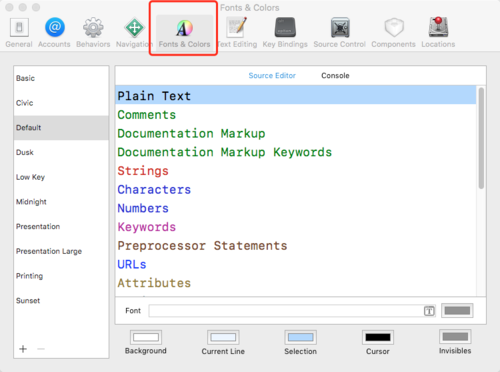Select the Printing theme
This screenshot has height=372, width=500.
[61, 276]
